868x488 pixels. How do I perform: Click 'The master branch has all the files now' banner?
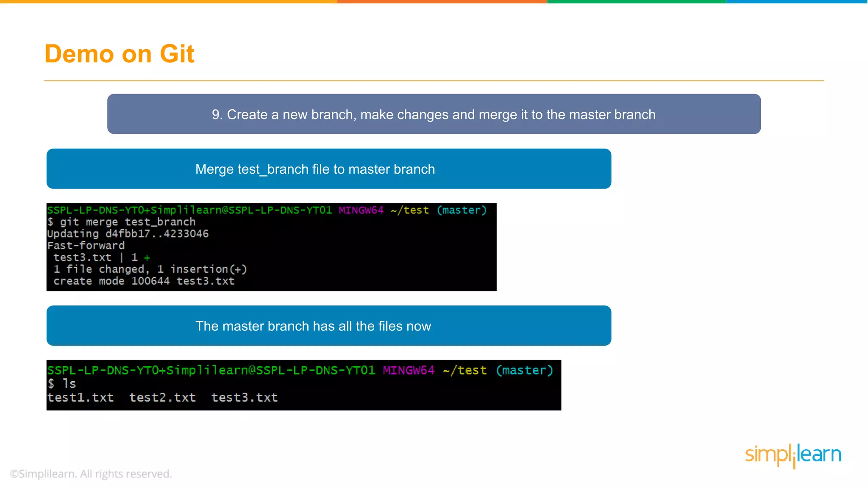pos(329,325)
